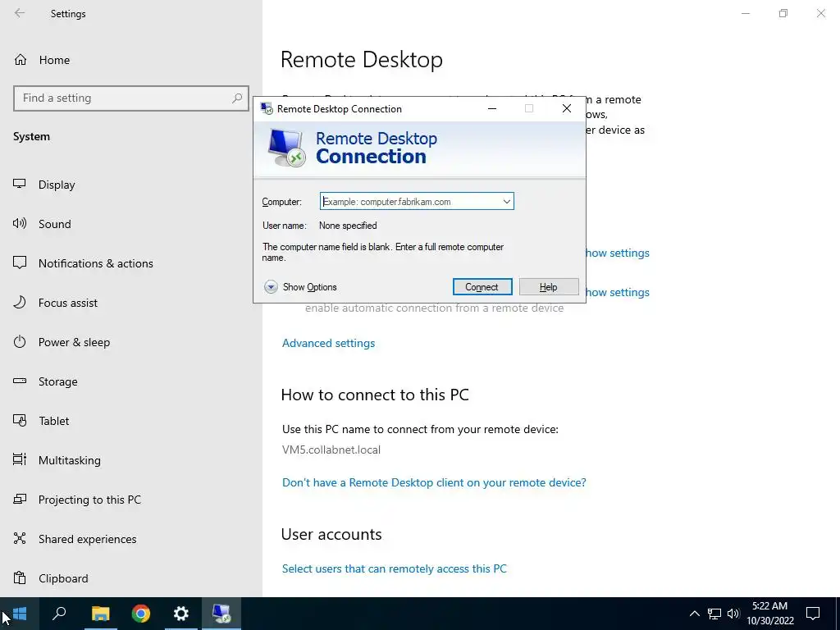
Task: Click the network tray icon
Action: click(x=714, y=614)
